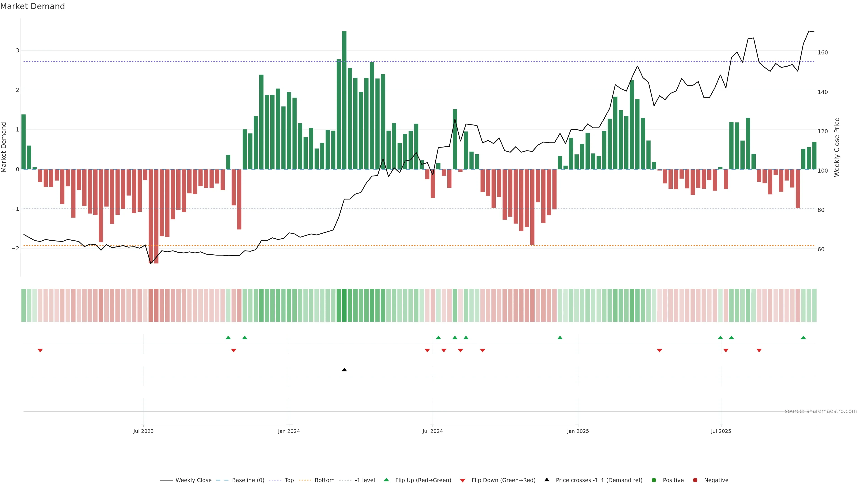Screen dimensions: 868x488
Task: Click the green Positive legend dot
Action: 654,480
